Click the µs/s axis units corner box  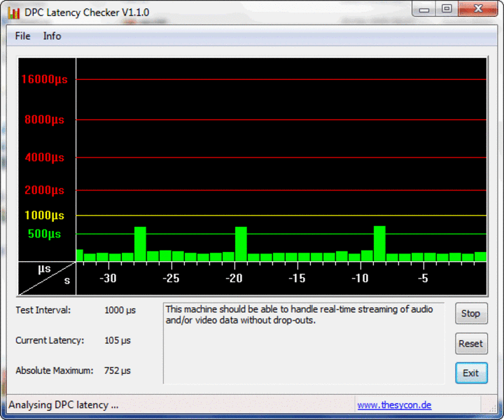pos(47,279)
